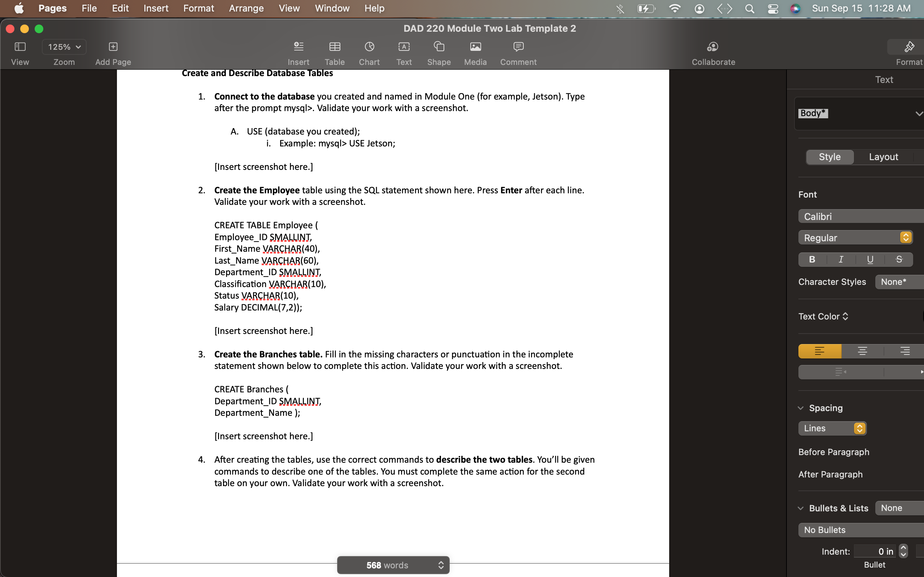The image size is (924, 577).
Task: Open the Collaborate toolbar icon
Action: point(713,47)
